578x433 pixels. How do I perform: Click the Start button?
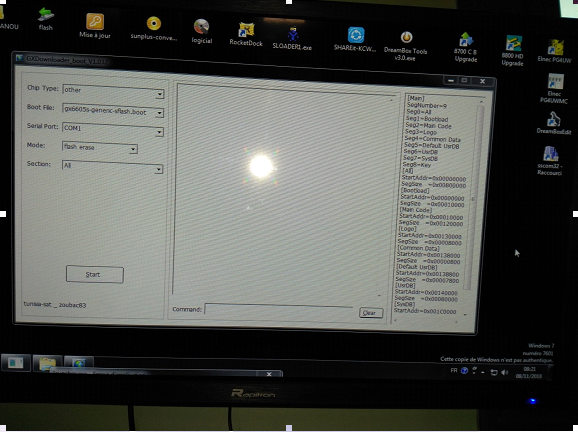(95, 275)
